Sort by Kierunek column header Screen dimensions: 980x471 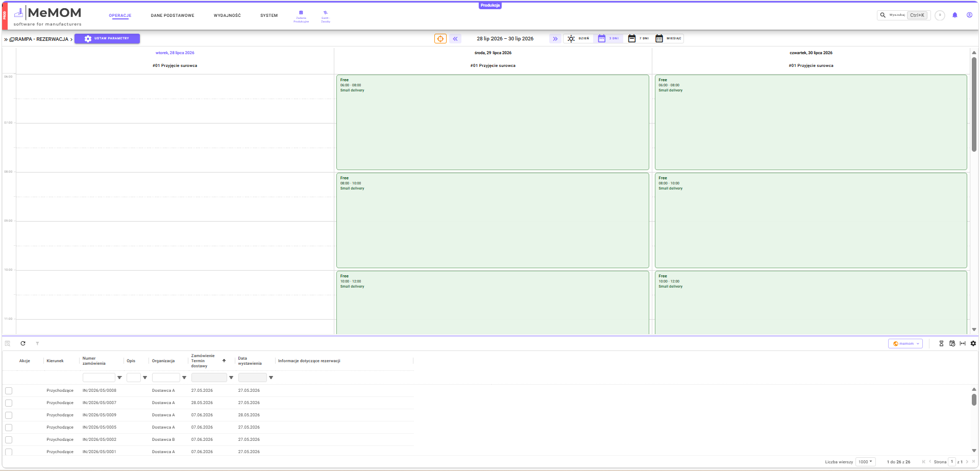click(x=55, y=361)
